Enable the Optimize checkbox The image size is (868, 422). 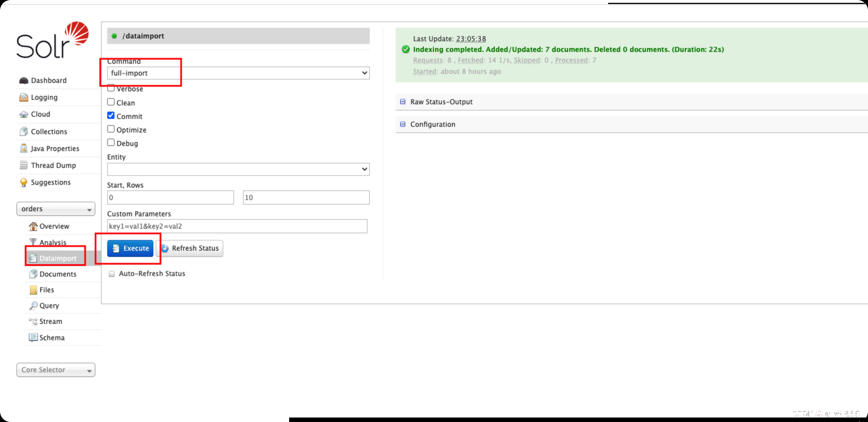pyautogui.click(x=111, y=129)
